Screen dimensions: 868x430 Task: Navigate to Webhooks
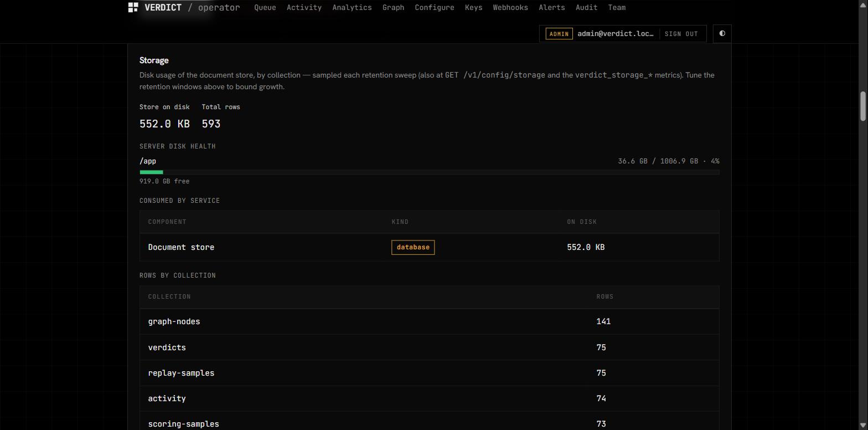click(510, 8)
